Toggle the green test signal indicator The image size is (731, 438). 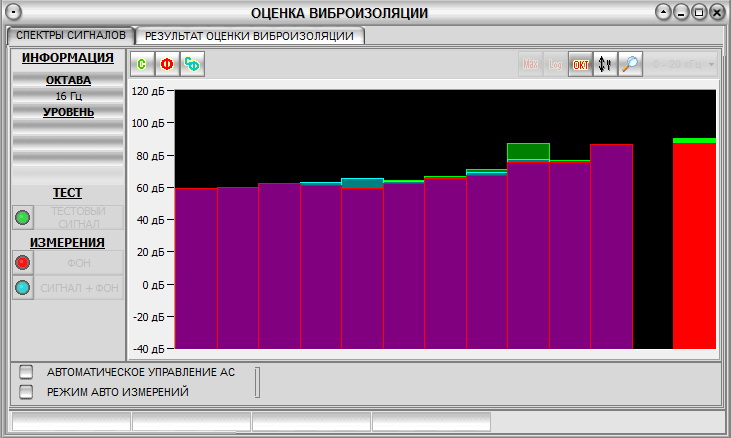[22, 217]
